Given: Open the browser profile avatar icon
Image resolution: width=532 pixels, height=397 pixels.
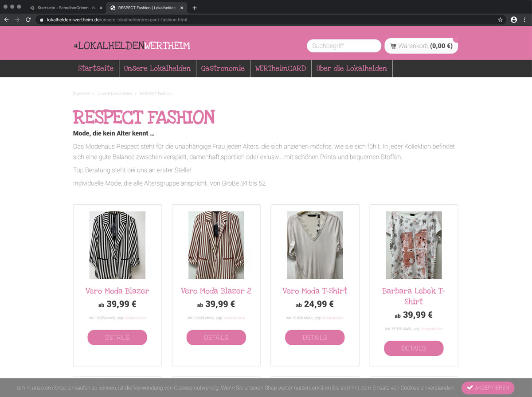Looking at the screenshot, I should (514, 20).
